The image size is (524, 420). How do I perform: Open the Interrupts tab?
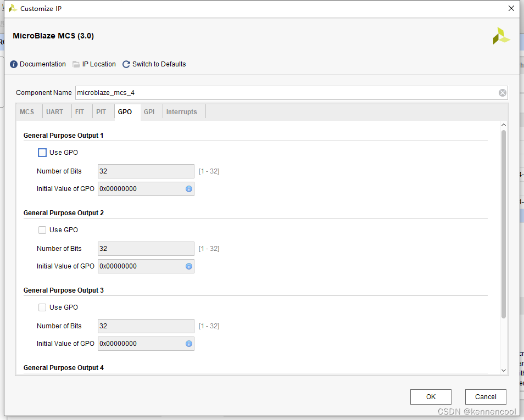click(x=181, y=112)
